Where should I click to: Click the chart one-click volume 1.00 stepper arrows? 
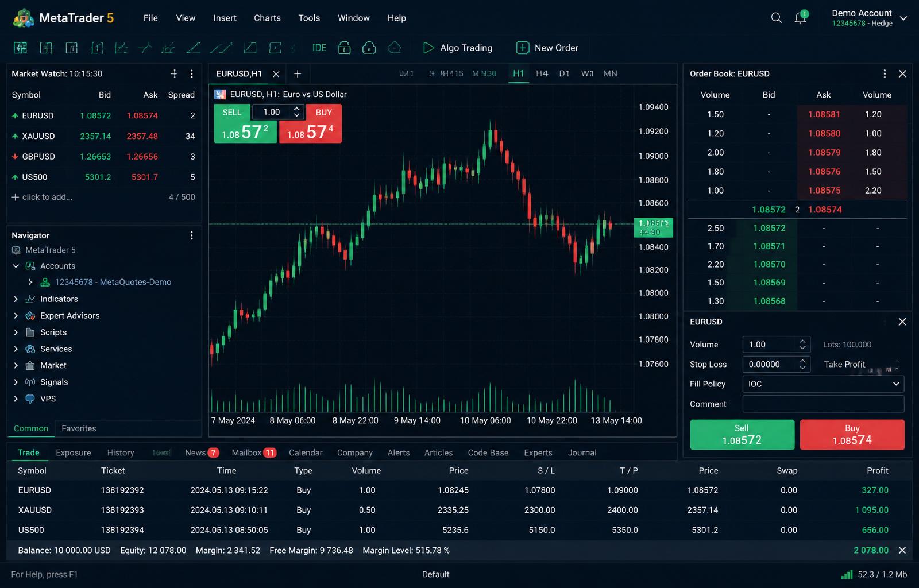296,112
